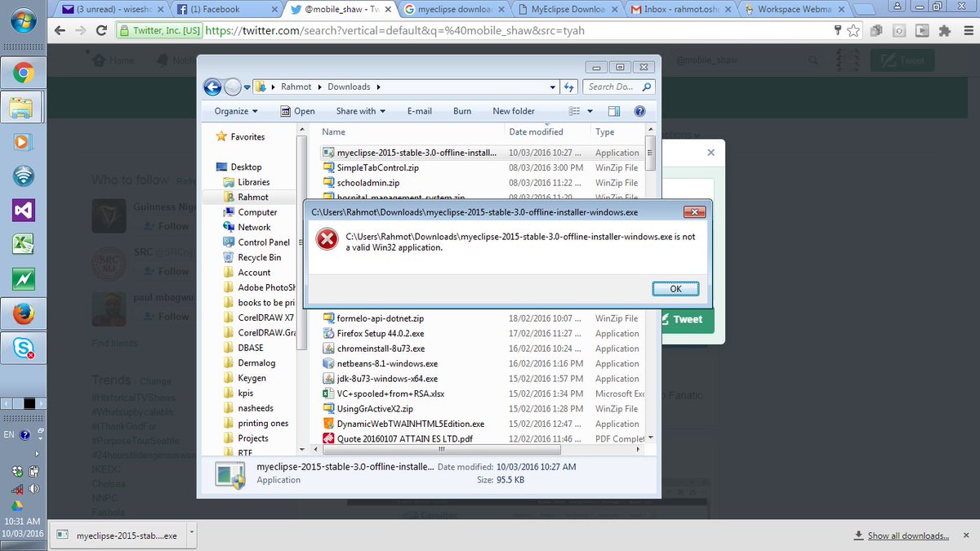Switch to the myeclipse download Google tab
980x551 pixels.
(452, 10)
